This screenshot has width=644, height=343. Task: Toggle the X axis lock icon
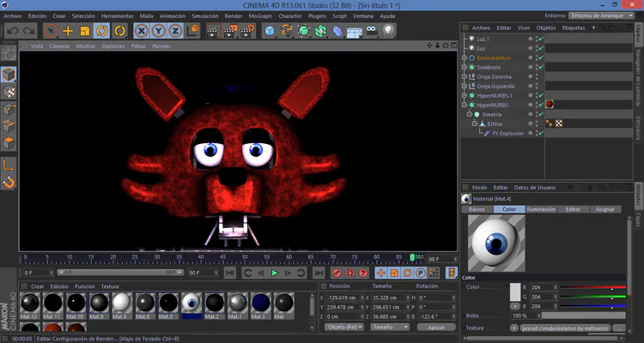pos(143,31)
